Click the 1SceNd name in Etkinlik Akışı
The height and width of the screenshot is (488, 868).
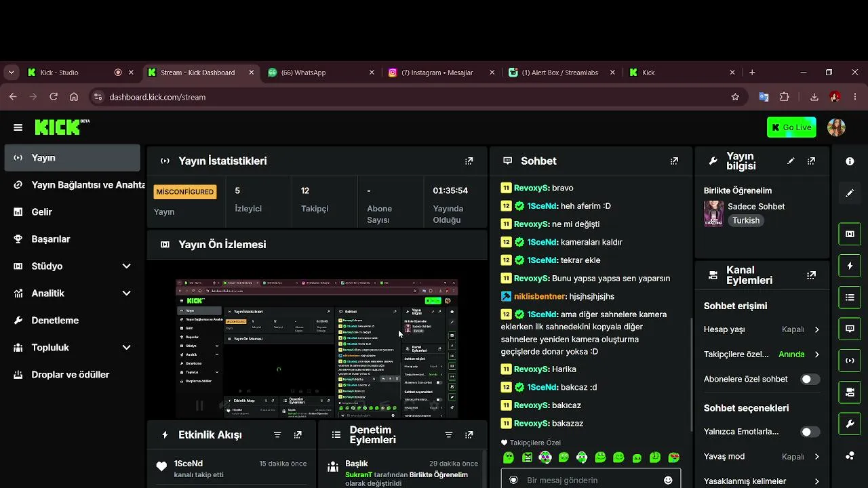point(188,464)
